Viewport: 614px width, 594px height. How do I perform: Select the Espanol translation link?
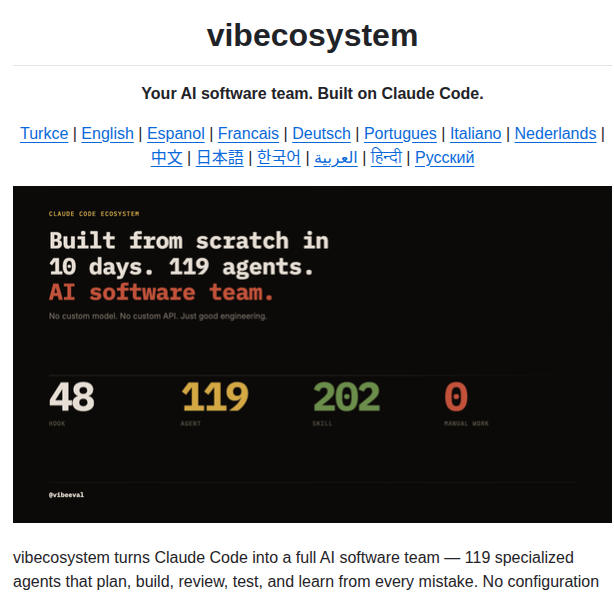176,134
